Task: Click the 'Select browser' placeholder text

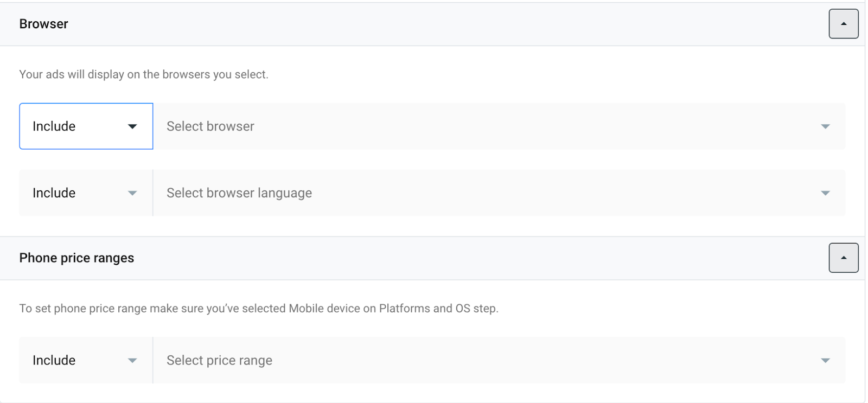Action: click(x=210, y=126)
